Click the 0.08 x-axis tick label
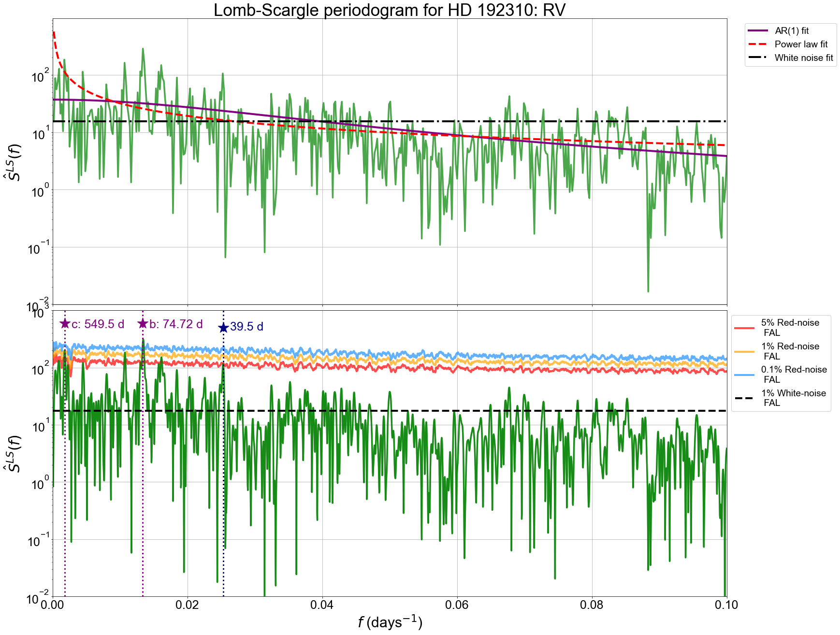Viewport: 840px width, 635px height. point(592,605)
